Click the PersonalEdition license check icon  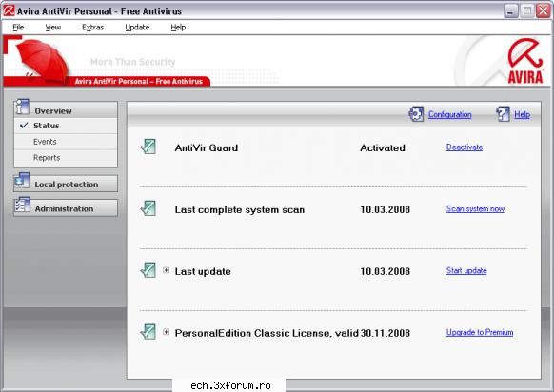pyautogui.click(x=148, y=332)
